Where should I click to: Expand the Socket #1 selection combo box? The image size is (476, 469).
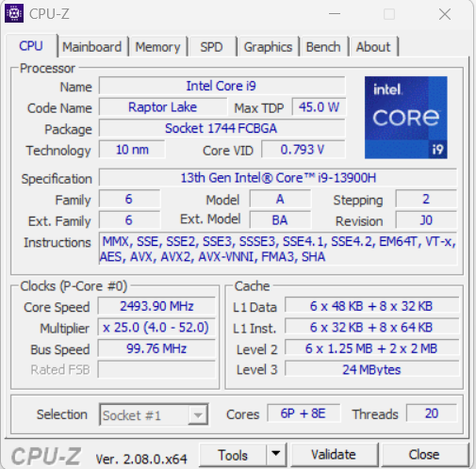pos(154,414)
